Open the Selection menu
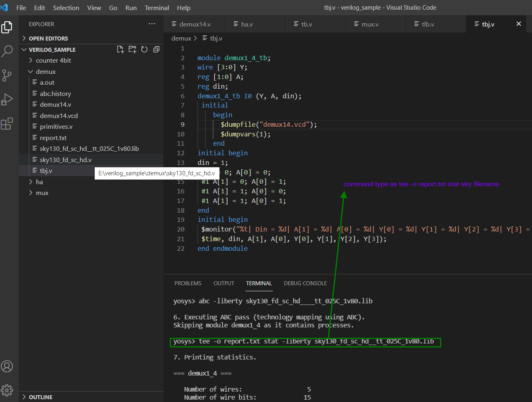Image resolution: width=532 pixels, height=402 pixels. click(x=66, y=8)
